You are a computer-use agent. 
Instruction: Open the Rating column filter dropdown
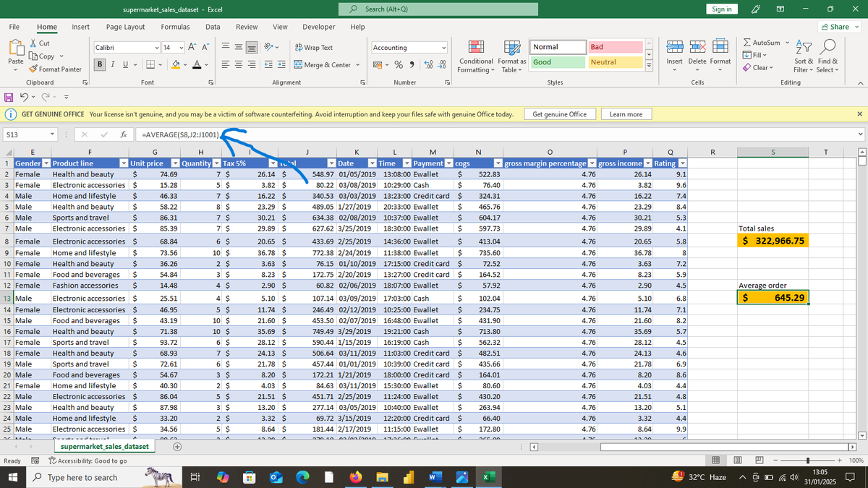tap(682, 163)
